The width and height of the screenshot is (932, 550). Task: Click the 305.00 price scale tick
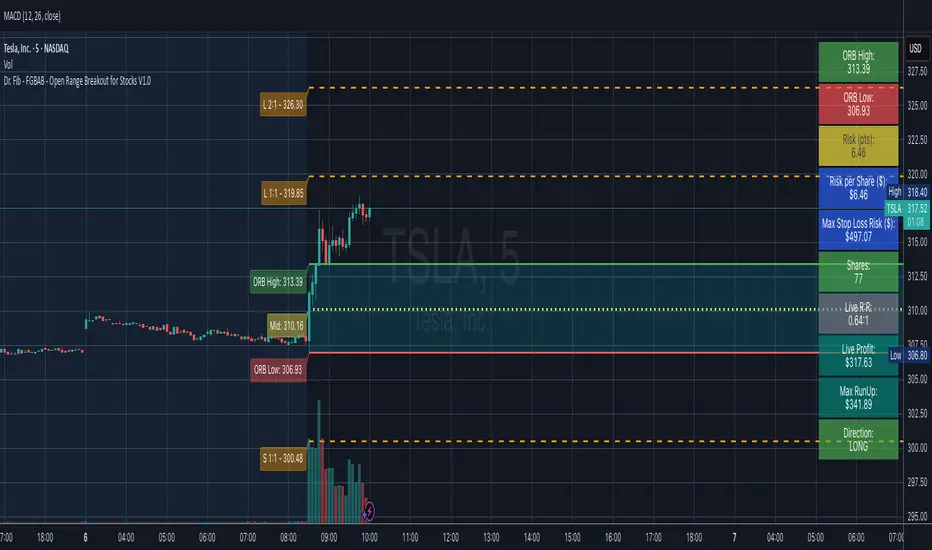pyautogui.click(x=917, y=379)
